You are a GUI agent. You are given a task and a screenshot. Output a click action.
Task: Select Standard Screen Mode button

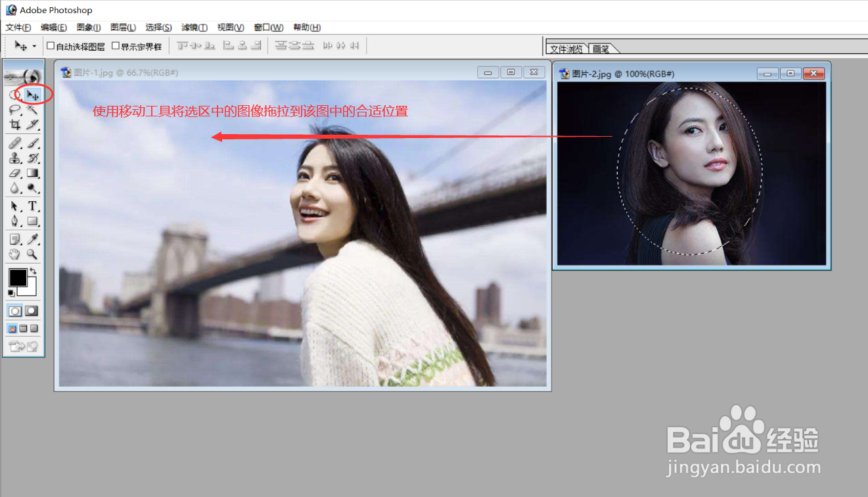pyautogui.click(x=12, y=328)
